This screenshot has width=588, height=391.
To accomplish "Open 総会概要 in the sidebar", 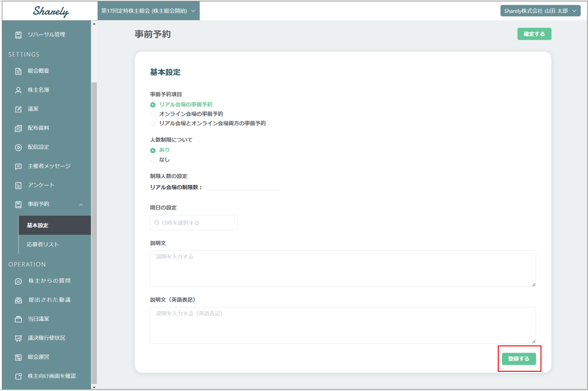I will coord(38,71).
